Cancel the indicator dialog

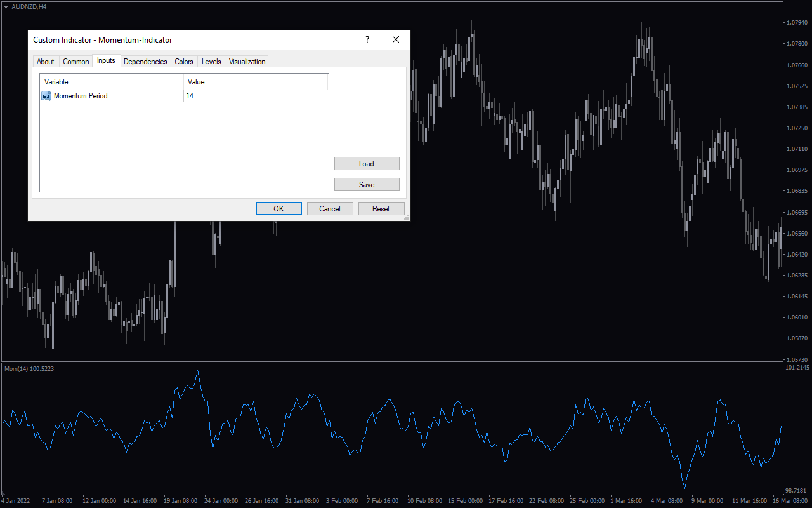330,209
